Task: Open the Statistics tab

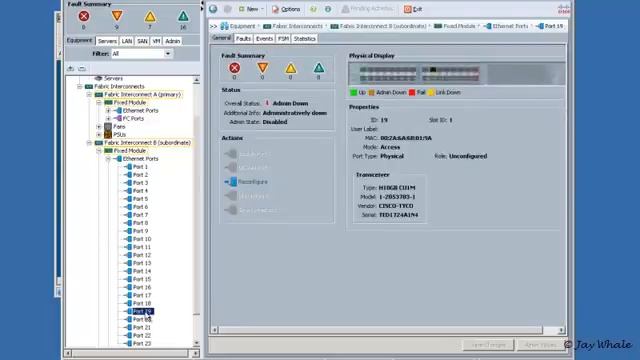Action: (x=304, y=38)
